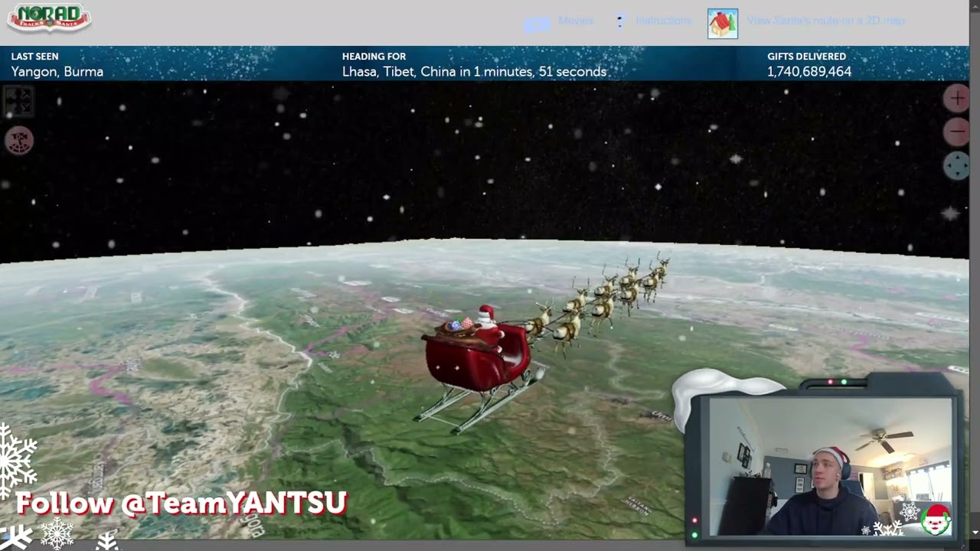Toggle fullscreen with the arrows icon
The height and width of the screenshot is (551, 980).
(x=18, y=101)
